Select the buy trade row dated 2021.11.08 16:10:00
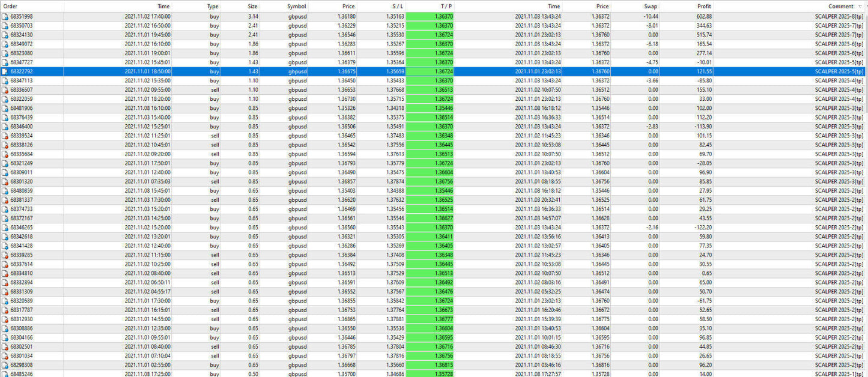 pyautogui.click(x=240, y=108)
